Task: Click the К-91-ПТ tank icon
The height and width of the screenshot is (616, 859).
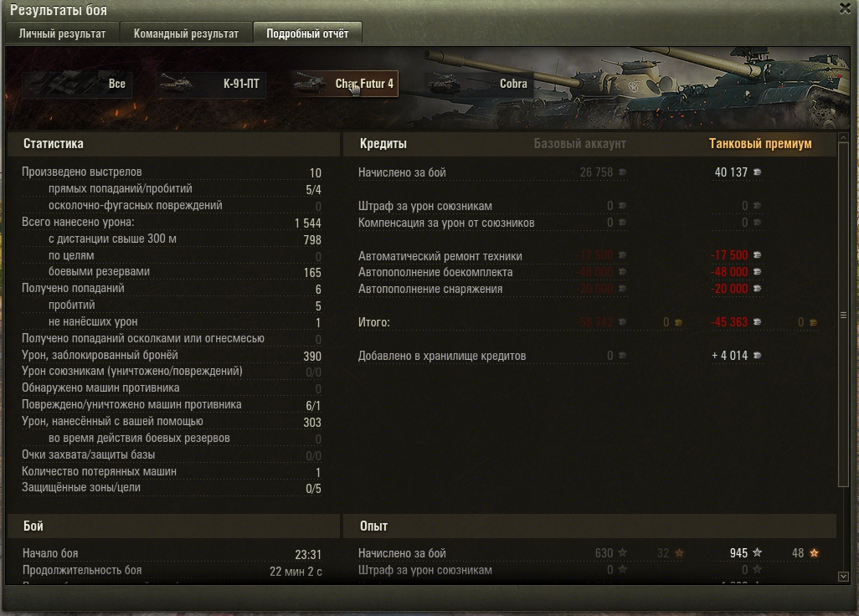Action: (176, 84)
